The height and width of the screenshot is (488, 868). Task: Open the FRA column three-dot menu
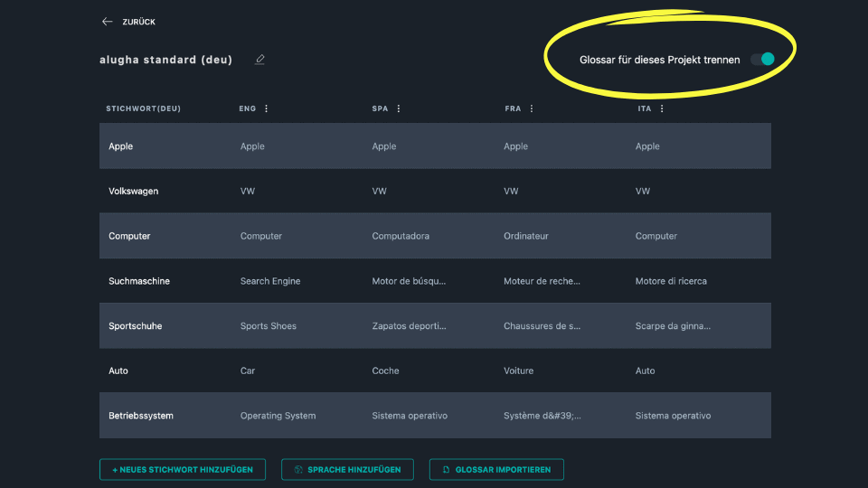[x=532, y=108]
